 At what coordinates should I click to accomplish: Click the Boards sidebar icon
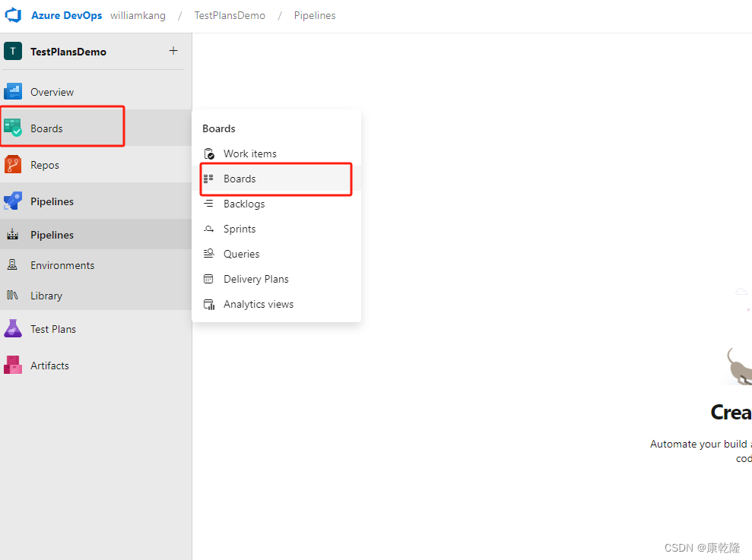point(13,128)
